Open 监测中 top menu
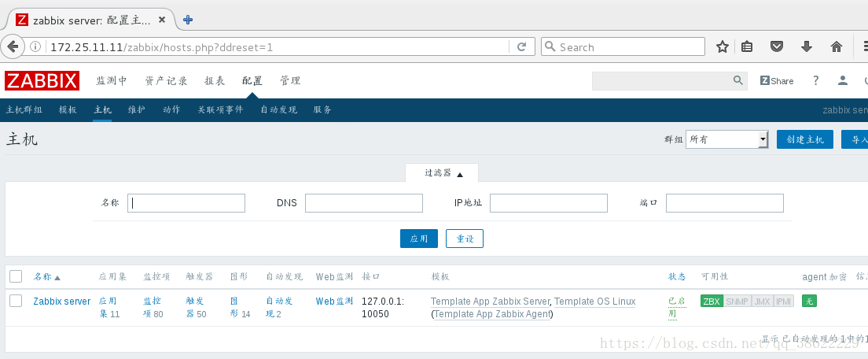 (112, 81)
